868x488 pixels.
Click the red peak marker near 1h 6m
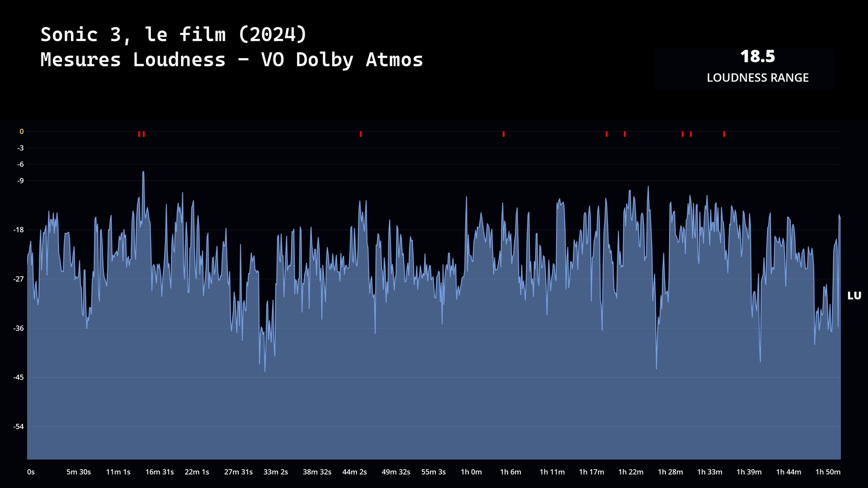(x=503, y=134)
